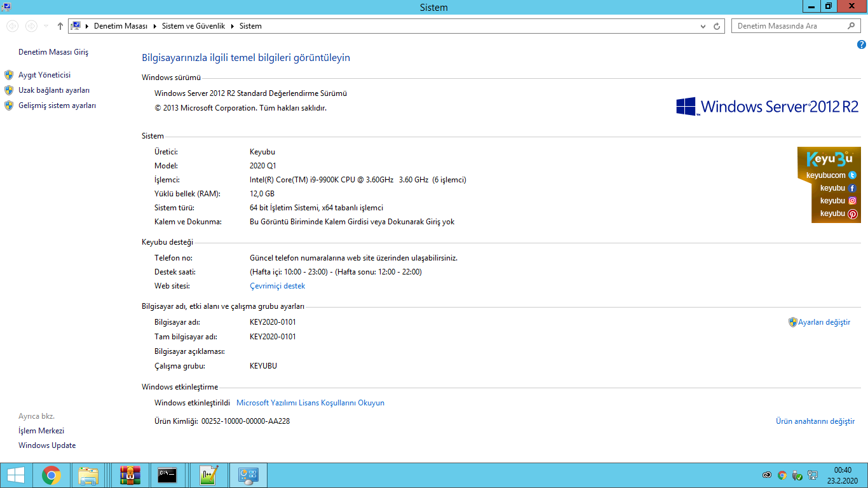Select Sistem ve Güvenlik in the breadcrumb
The width and height of the screenshot is (868, 488).
click(194, 26)
